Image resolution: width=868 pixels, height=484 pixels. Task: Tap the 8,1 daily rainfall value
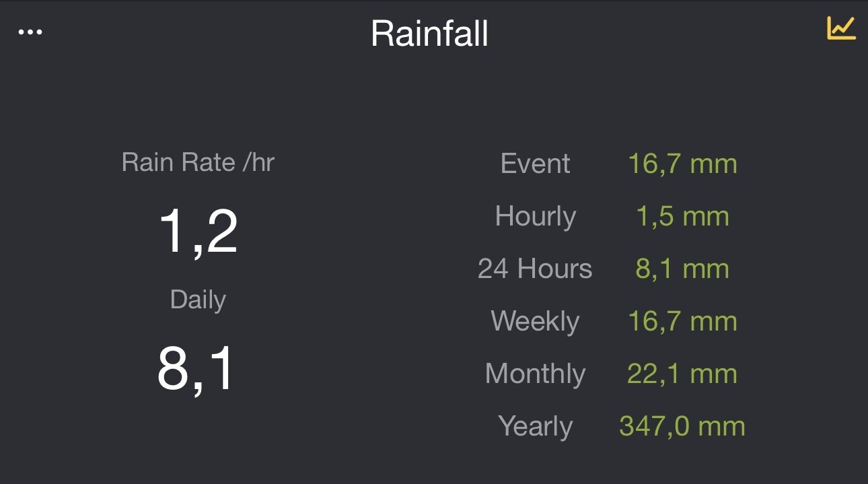point(196,369)
